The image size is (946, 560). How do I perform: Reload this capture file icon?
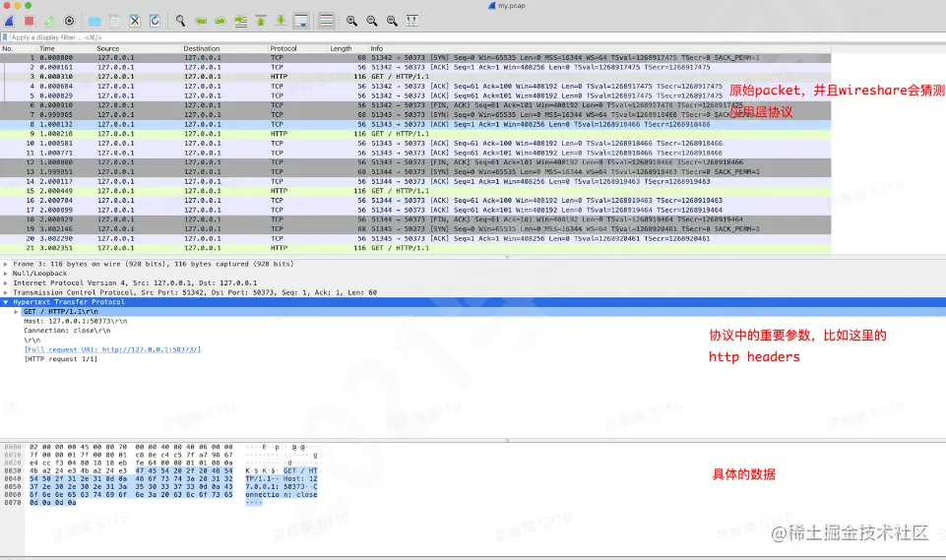pyautogui.click(x=156, y=21)
